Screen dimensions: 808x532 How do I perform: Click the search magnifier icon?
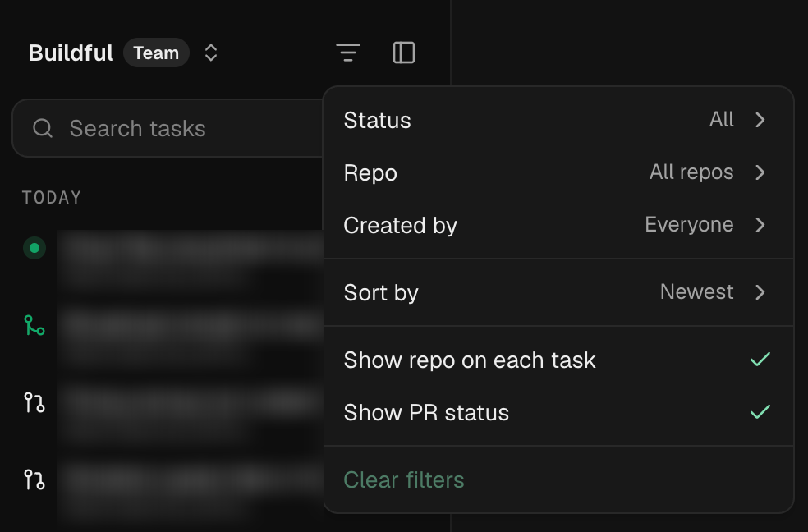[42, 128]
